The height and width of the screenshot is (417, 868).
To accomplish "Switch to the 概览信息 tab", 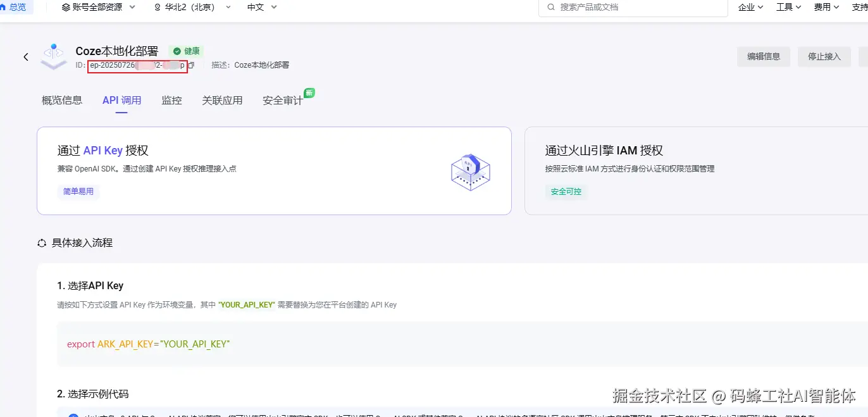I will [62, 100].
